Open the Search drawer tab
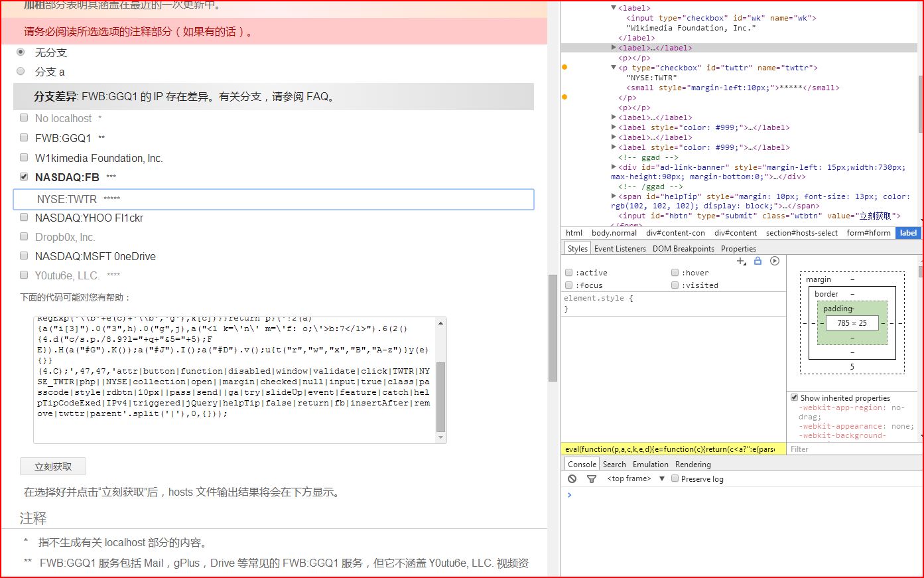This screenshot has width=924, height=578. point(614,464)
